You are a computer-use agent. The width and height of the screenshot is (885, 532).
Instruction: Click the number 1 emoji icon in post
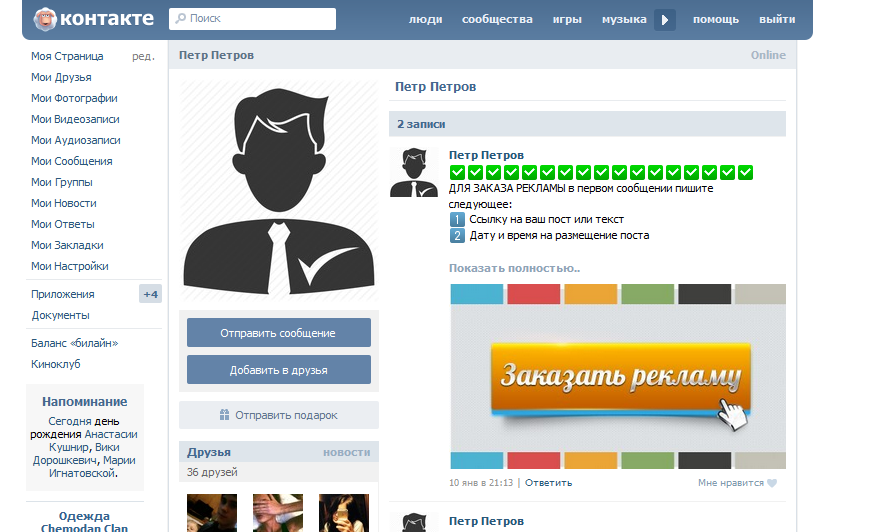coord(457,220)
